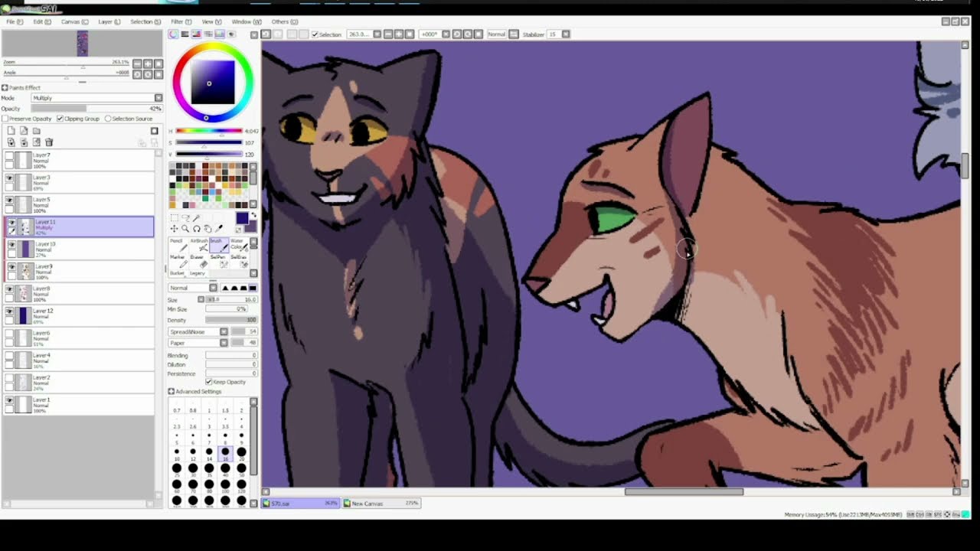Select the Brush tool
Viewport: 980px width, 551px height.
click(218, 244)
